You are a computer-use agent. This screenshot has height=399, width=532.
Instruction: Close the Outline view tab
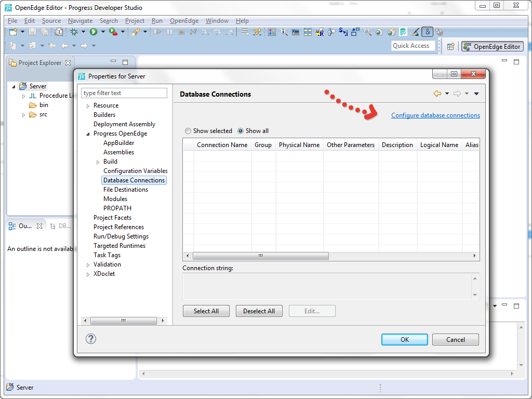(39, 226)
